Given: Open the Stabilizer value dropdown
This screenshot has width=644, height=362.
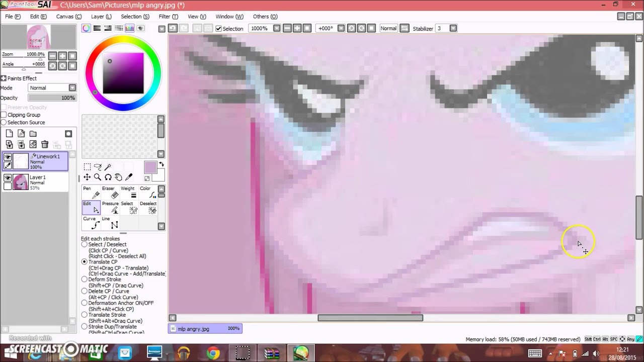Looking at the screenshot, I should pyautogui.click(x=453, y=29).
